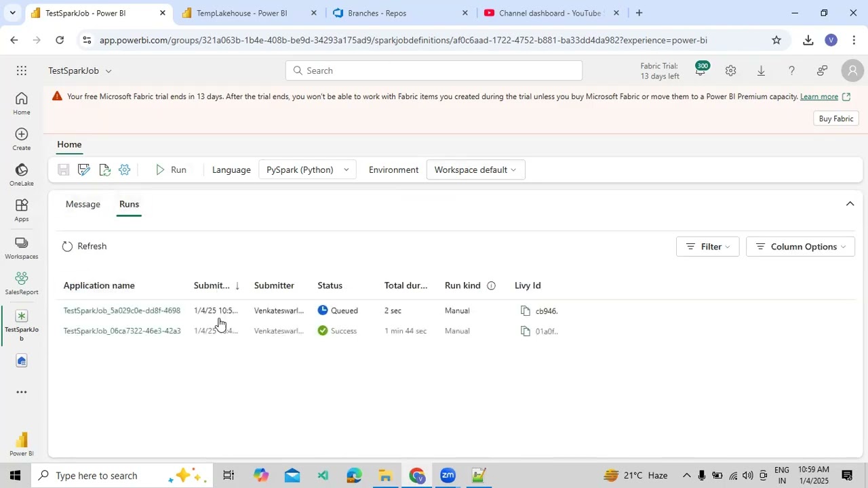
Task: Open Create in left sidebar
Action: 22,140
